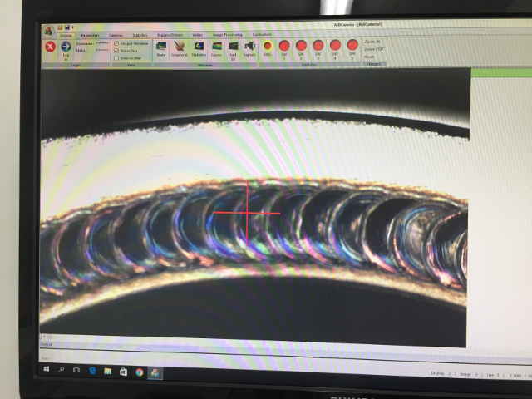Click Zoom OUT in Images group
This screenshot has width=532, height=399.
373,49
